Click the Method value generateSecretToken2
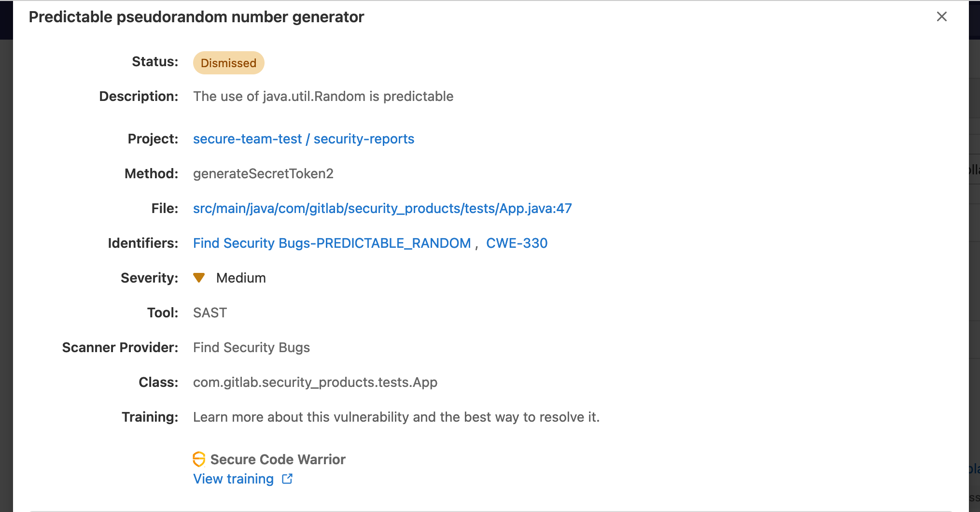The width and height of the screenshot is (980, 512). pyautogui.click(x=263, y=173)
